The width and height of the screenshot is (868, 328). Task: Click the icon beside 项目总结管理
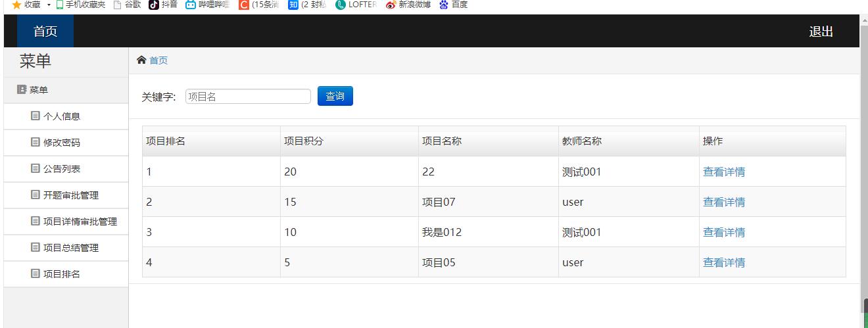point(36,247)
